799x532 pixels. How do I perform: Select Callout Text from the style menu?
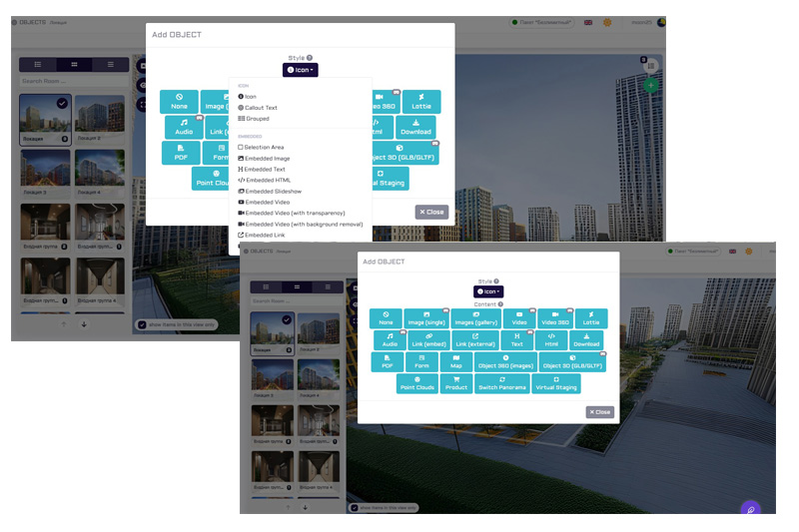point(260,108)
